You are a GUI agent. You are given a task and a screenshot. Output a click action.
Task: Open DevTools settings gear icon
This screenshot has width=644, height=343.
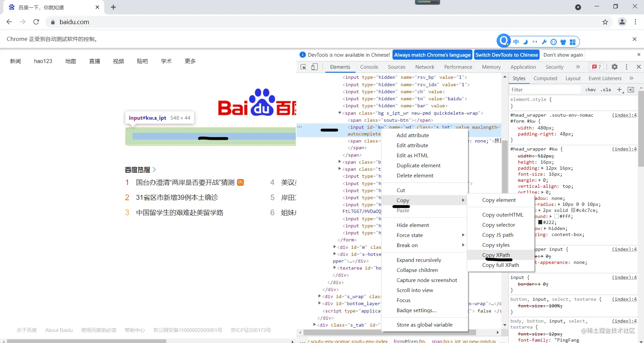tap(614, 67)
